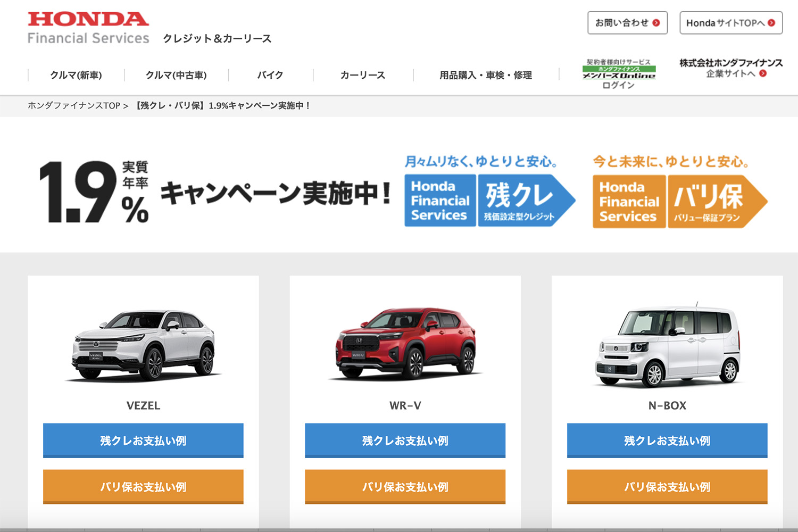Click the arrow icon on HondaサイトTOPへ
This screenshot has width=798, height=532.
(772, 23)
